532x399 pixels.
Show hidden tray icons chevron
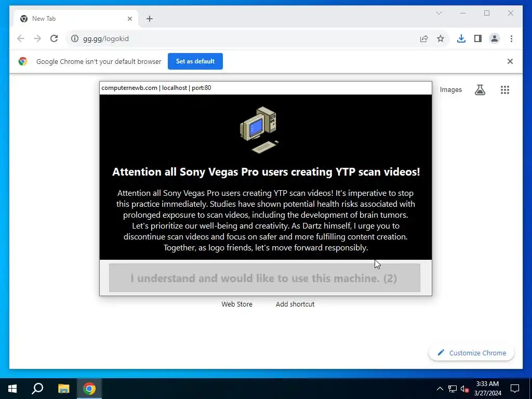(x=440, y=389)
